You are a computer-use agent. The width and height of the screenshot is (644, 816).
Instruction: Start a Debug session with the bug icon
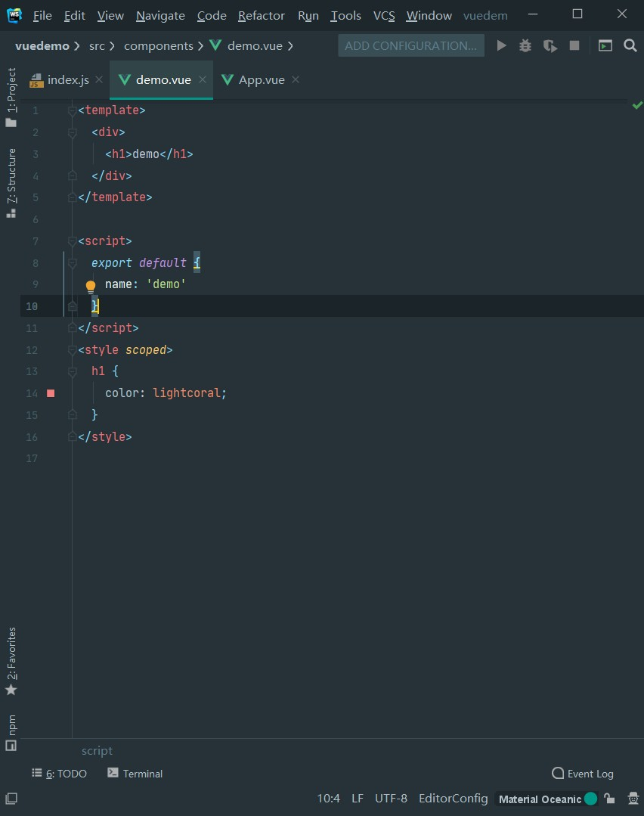(x=525, y=45)
